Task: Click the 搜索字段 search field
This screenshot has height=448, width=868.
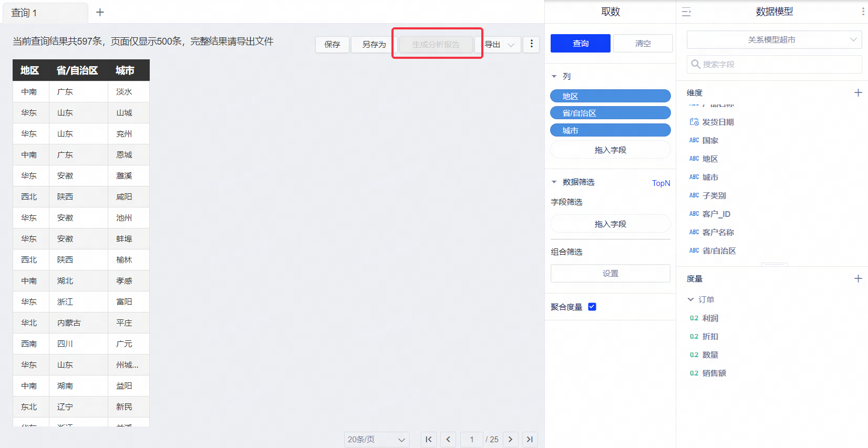Action: tap(774, 64)
